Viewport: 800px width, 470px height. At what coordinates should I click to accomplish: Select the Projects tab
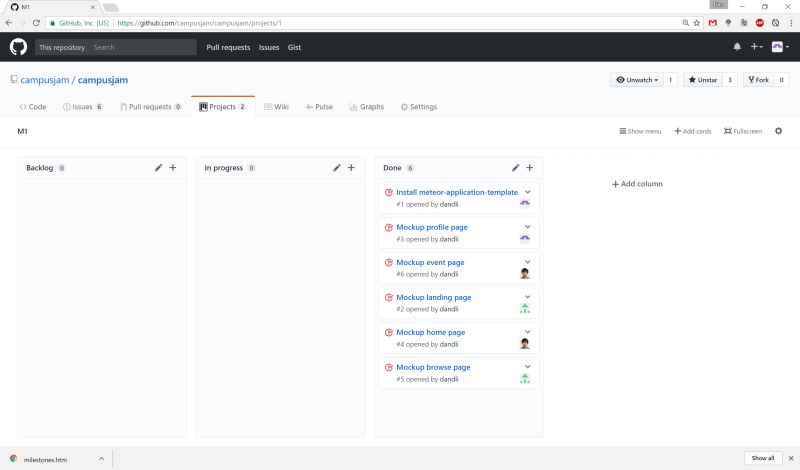[x=223, y=107]
